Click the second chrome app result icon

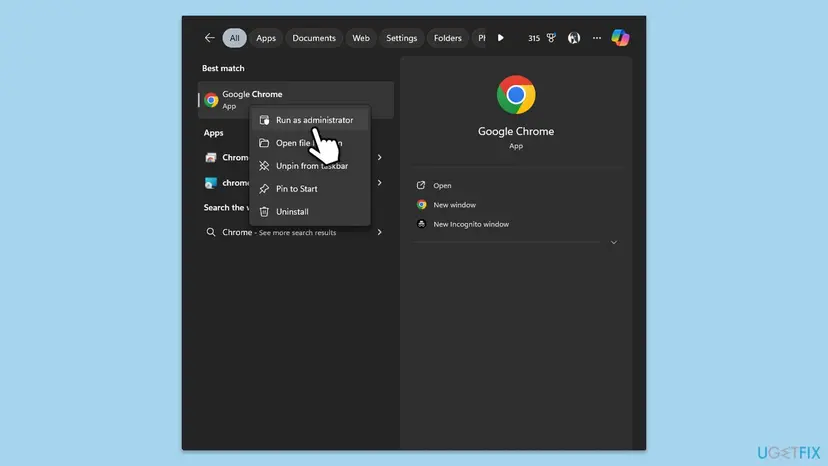211,183
